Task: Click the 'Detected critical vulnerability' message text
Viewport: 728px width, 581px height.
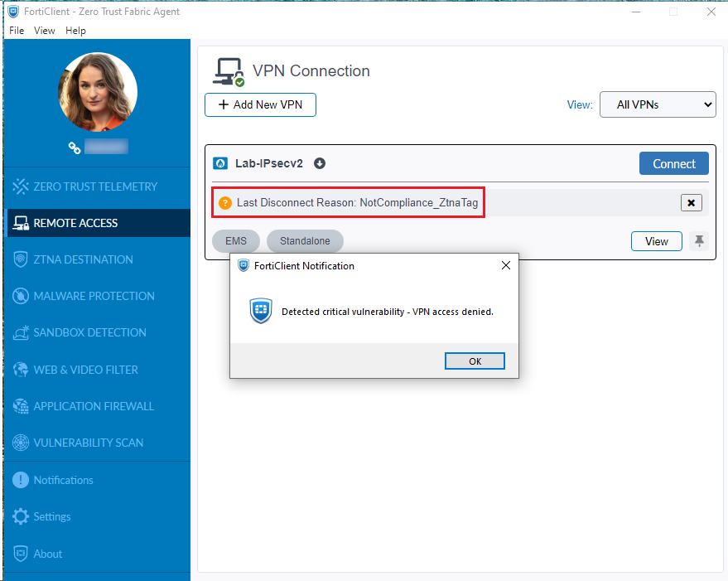Action: click(388, 312)
